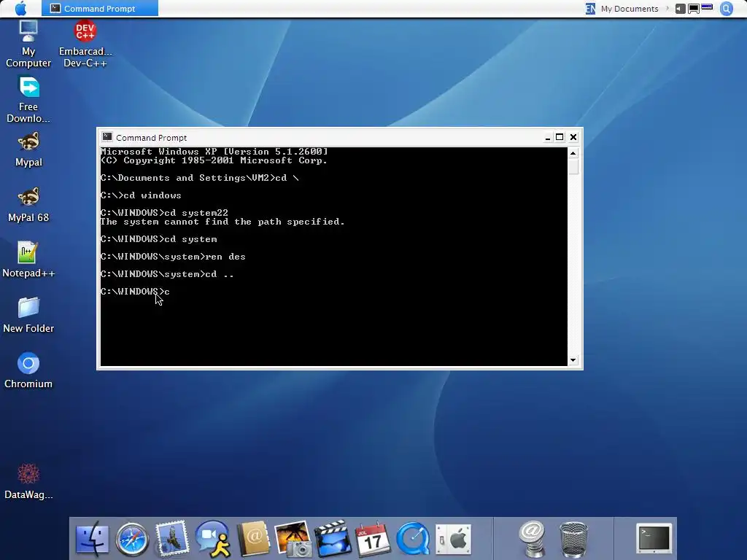Click the Command Prompt scrollbar up arrow

coord(573,153)
